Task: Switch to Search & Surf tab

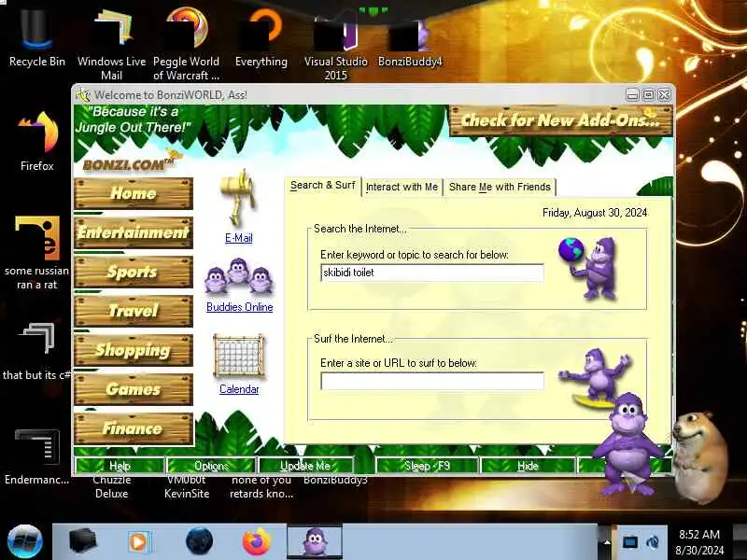Action: click(x=323, y=186)
